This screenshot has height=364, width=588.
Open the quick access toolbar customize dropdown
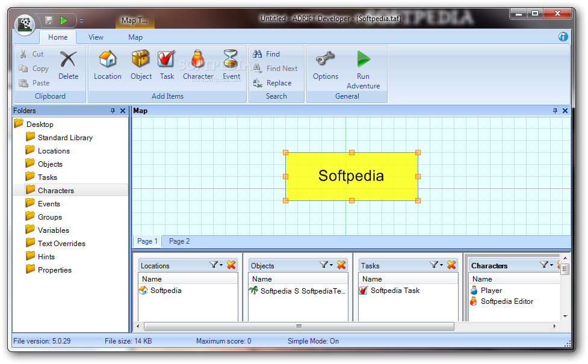coord(81,20)
